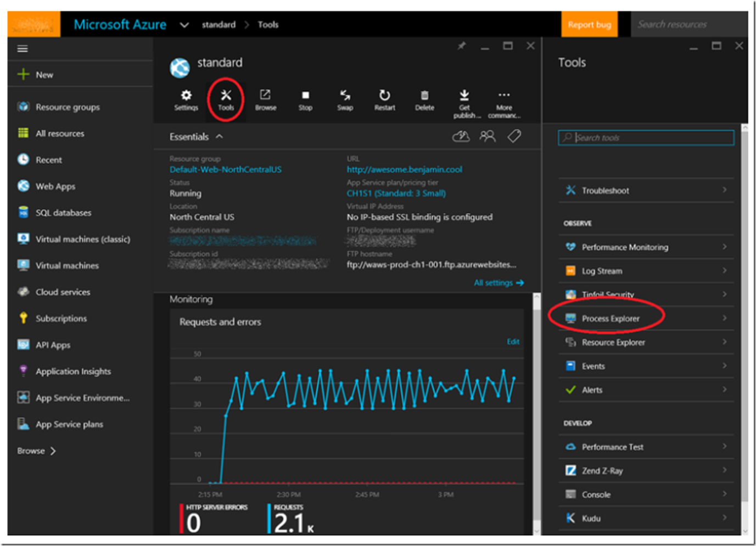Click the App Service Environments icon
Image resolution: width=756 pixels, height=546 pixels.
point(23,397)
